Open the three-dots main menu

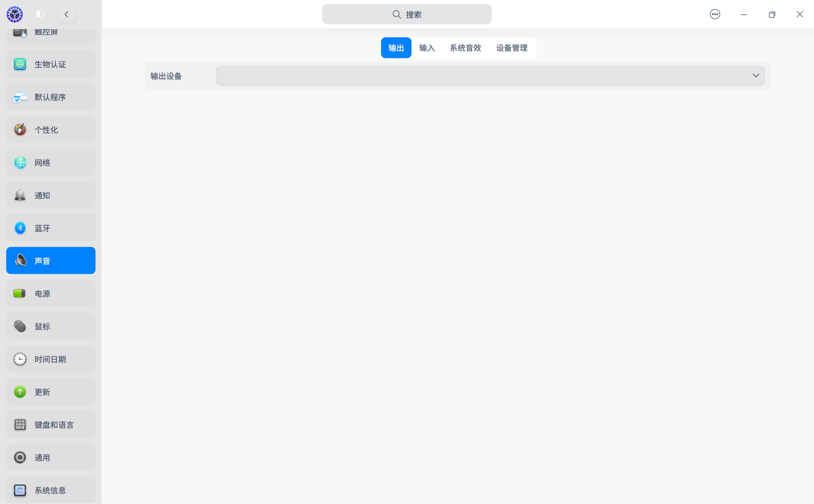715,14
